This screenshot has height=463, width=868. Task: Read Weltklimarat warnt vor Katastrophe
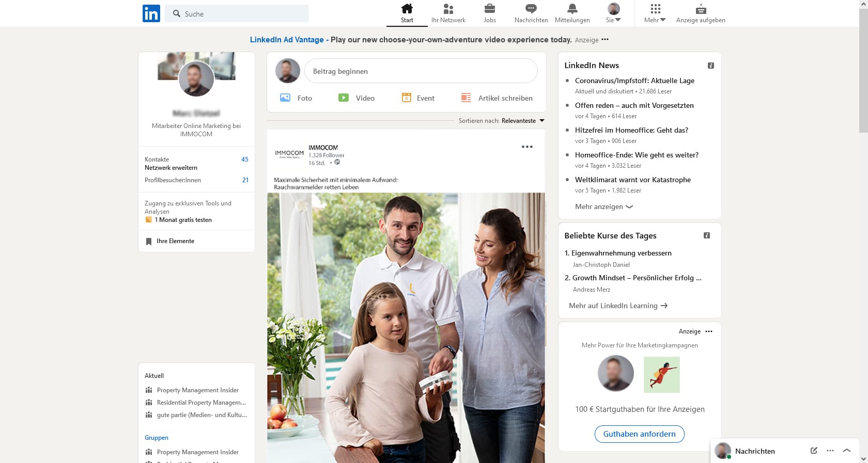(x=633, y=180)
